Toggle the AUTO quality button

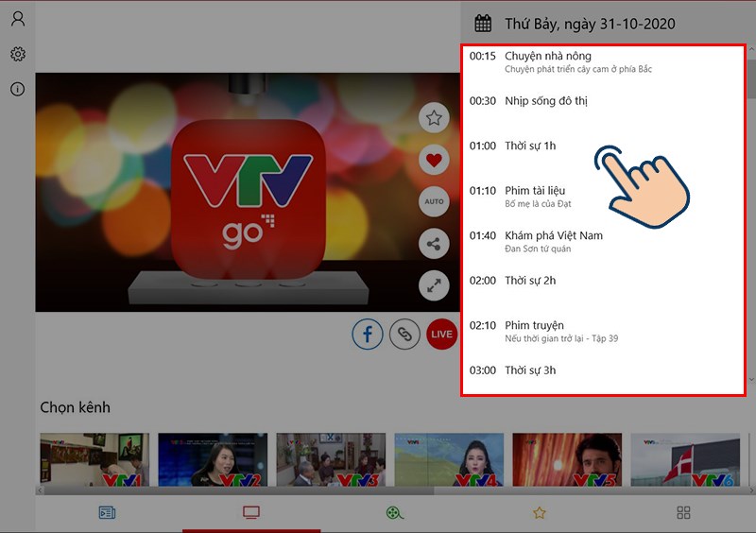[434, 201]
